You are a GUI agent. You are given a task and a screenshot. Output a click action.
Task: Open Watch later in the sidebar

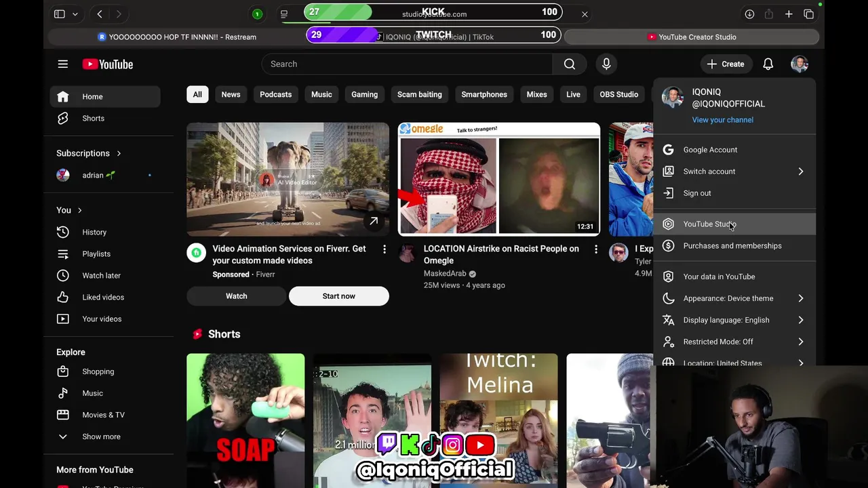105,275
